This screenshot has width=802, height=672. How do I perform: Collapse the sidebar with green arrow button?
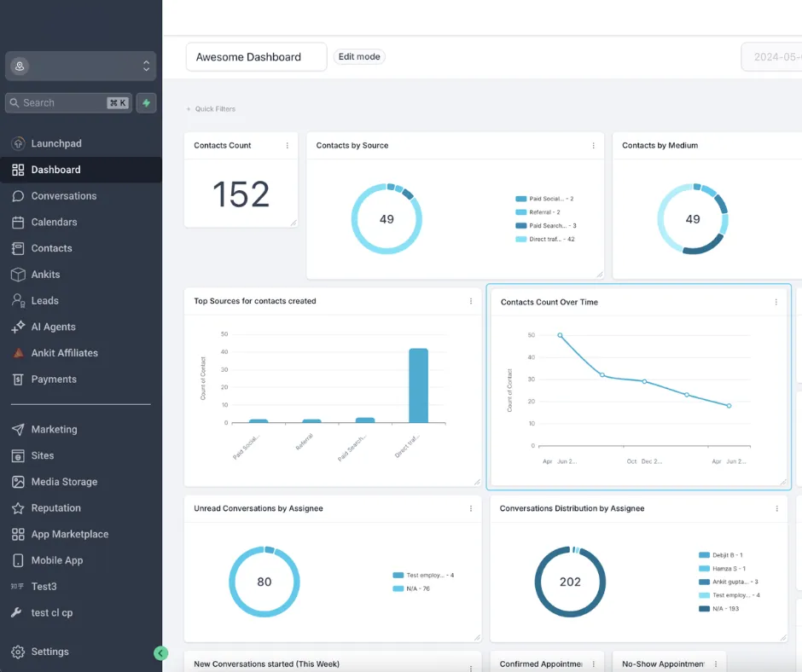point(160,653)
